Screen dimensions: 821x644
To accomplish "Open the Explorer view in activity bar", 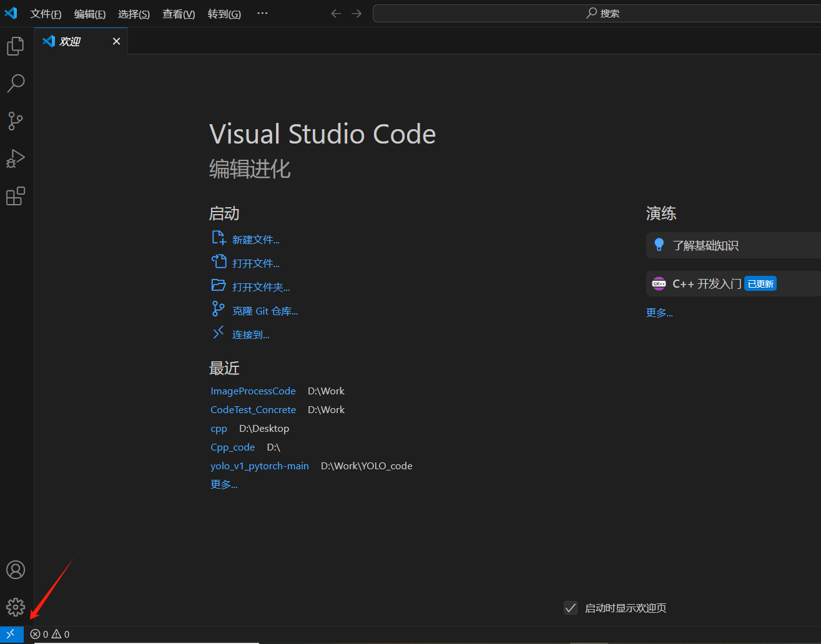I will tap(16, 46).
